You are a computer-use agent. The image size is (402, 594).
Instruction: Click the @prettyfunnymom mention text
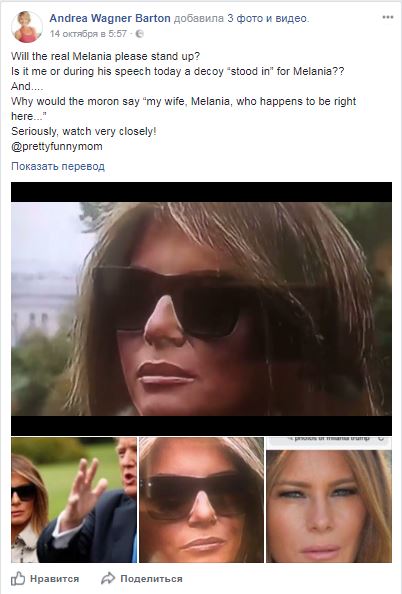click(x=57, y=147)
